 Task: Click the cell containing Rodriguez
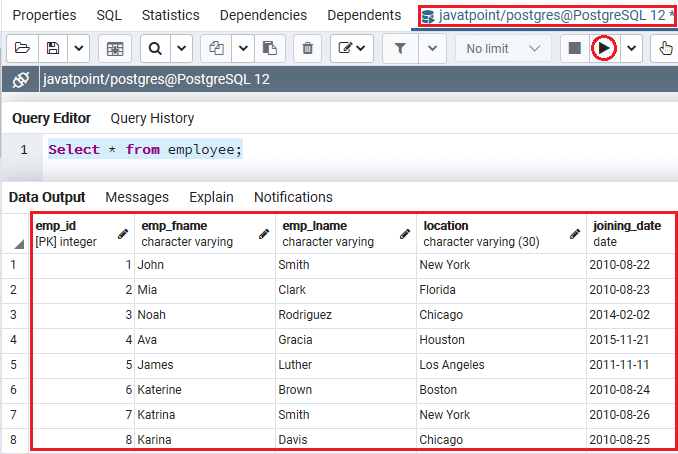point(346,315)
